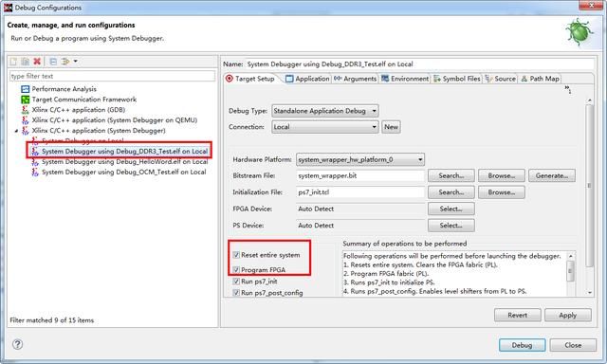
Task: Select System Debugger on QEMU entry
Action: point(114,120)
